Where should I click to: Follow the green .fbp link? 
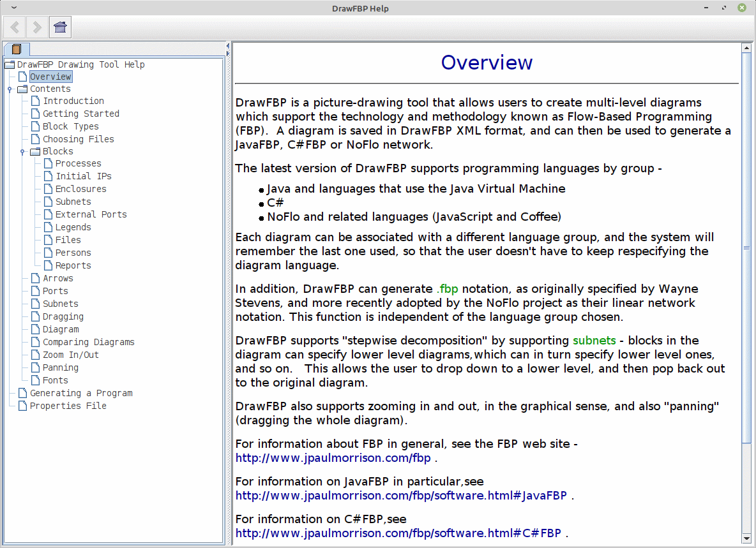(x=448, y=289)
